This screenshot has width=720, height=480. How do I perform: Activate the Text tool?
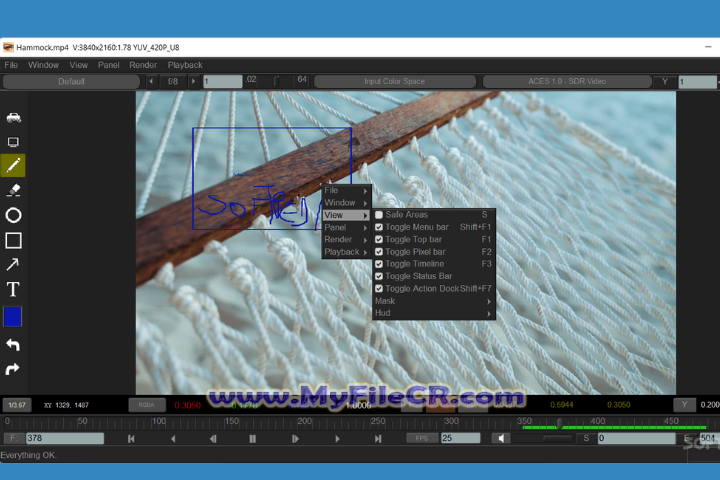13,290
